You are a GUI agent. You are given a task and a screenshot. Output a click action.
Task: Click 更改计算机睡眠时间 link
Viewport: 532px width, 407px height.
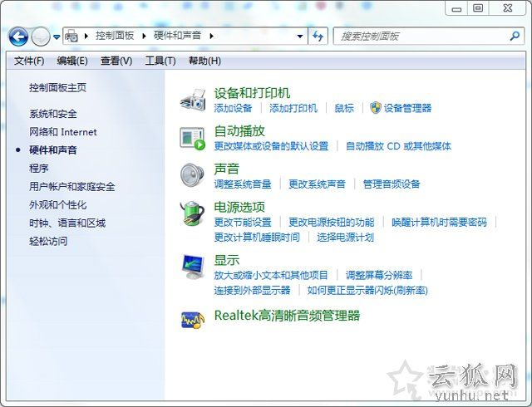[257, 237]
